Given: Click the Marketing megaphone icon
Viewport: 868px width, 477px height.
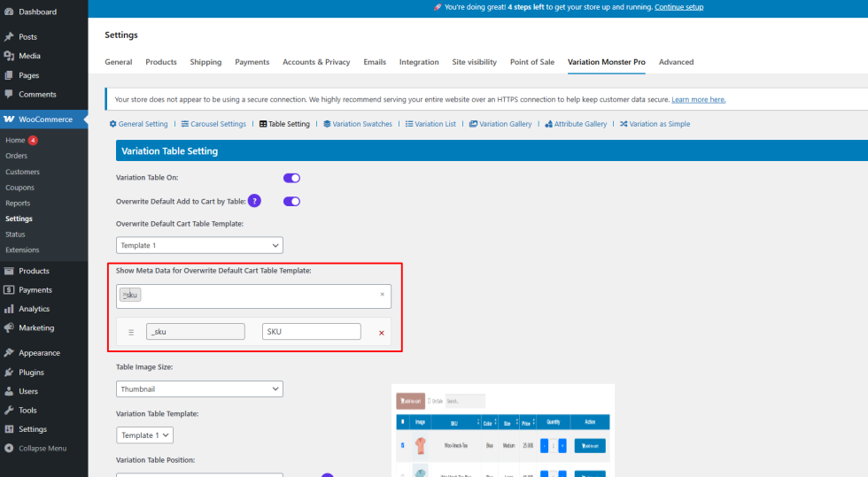Looking at the screenshot, I should tap(9, 327).
